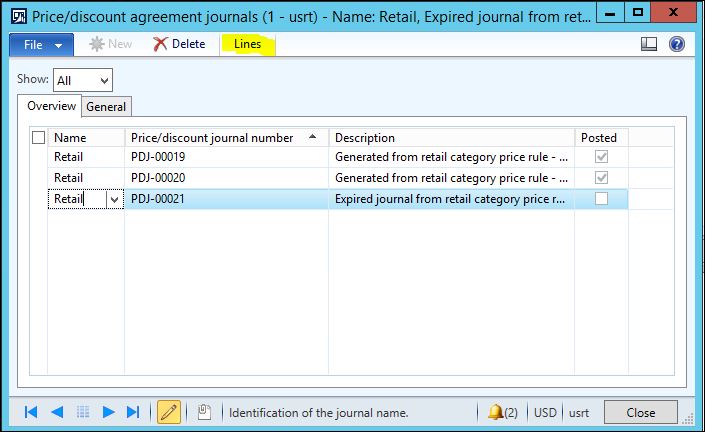The height and width of the screenshot is (432, 705).
Task: Open the Show filter dropdown
Action: point(84,80)
